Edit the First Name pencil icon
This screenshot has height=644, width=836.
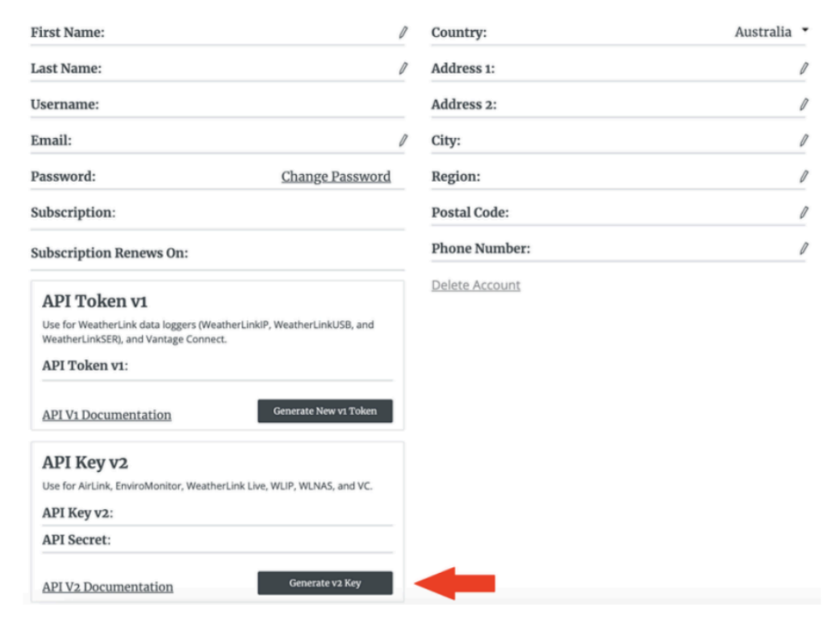click(x=403, y=32)
